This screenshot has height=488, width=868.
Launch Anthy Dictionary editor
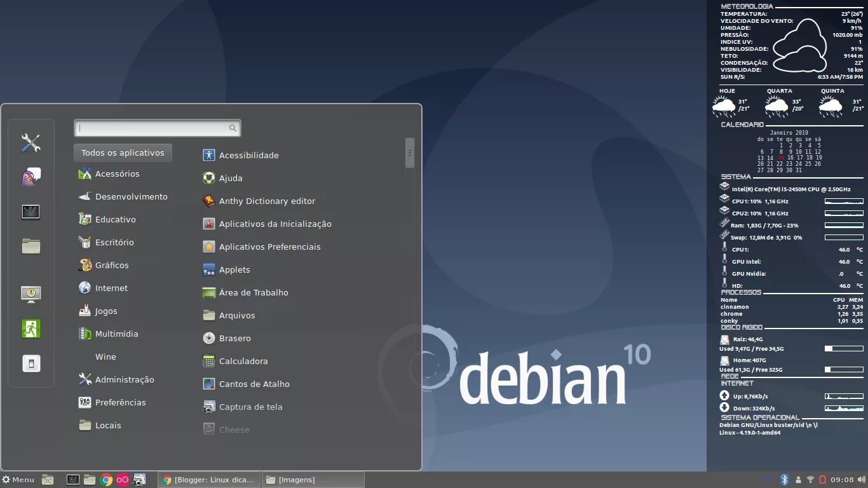click(259, 201)
